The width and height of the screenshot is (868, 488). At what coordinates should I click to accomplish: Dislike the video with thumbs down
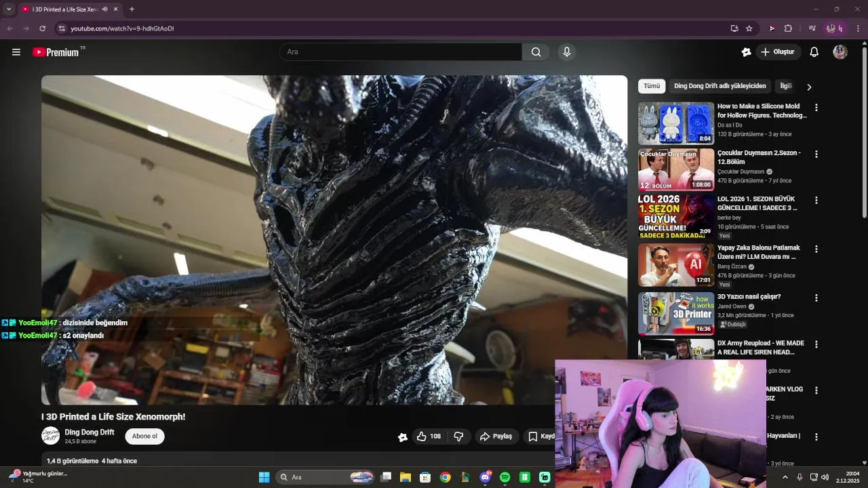(458, 436)
